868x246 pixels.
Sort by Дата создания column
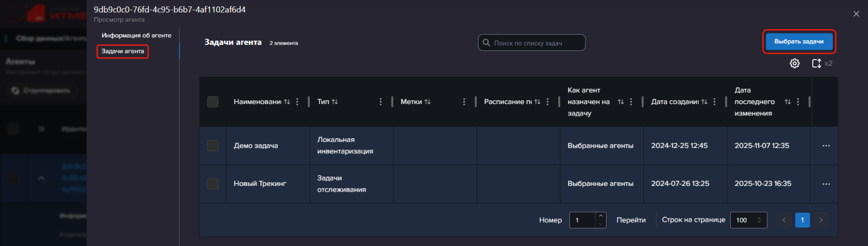coord(704,102)
